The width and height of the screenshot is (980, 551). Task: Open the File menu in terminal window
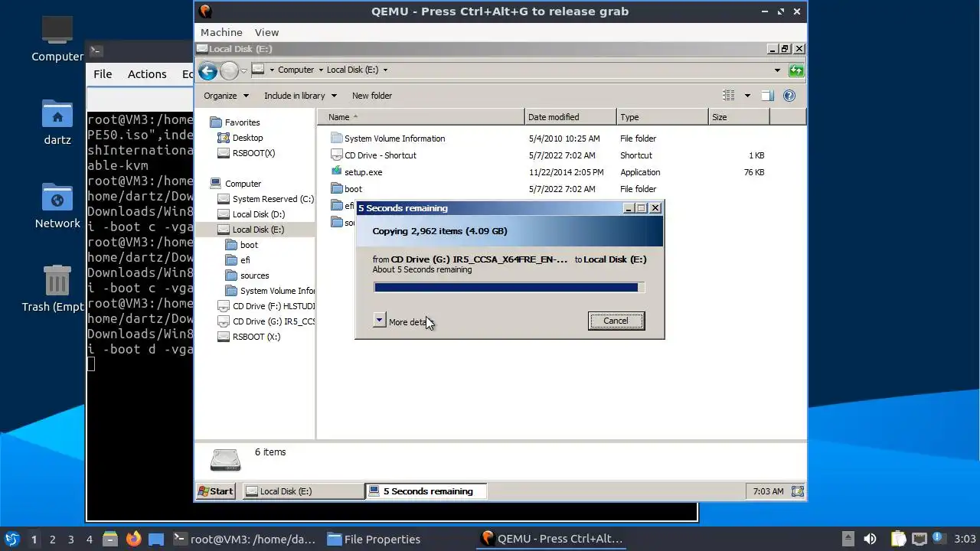pyautogui.click(x=103, y=74)
